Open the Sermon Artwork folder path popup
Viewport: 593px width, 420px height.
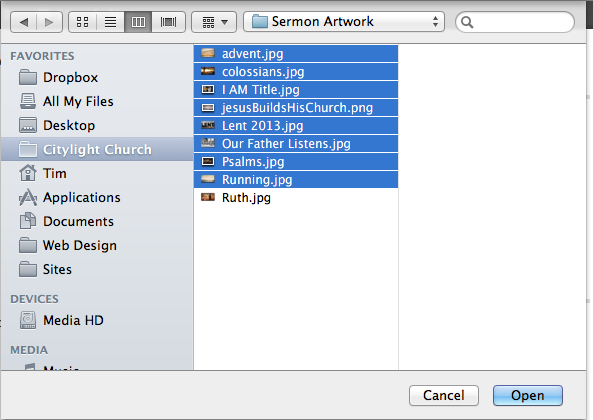point(344,22)
